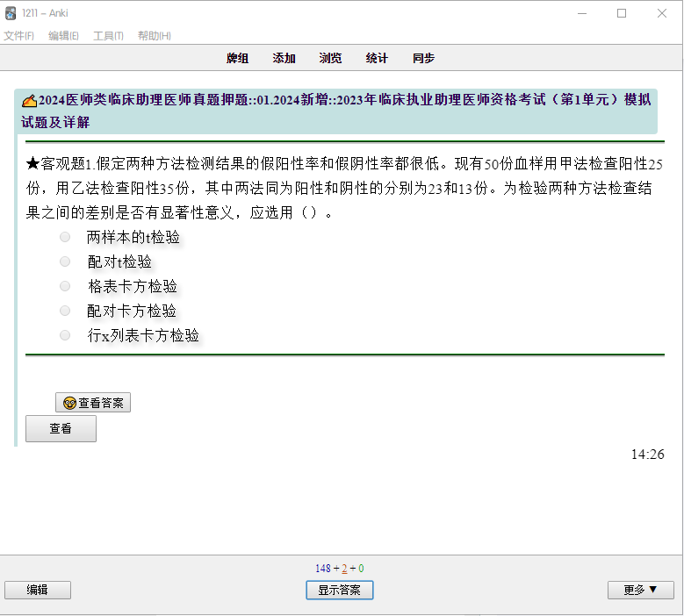Go to 牌组 deck list
The image size is (684, 616).
point(237,58)
